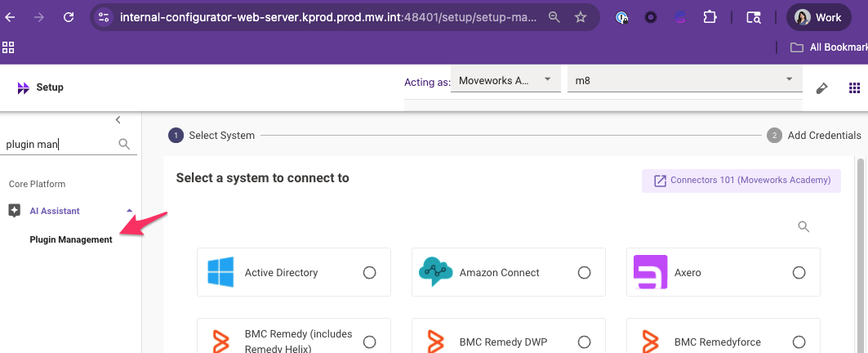
Task: Open Plugin Management in sidebar
Action: [x=71, y=240]
